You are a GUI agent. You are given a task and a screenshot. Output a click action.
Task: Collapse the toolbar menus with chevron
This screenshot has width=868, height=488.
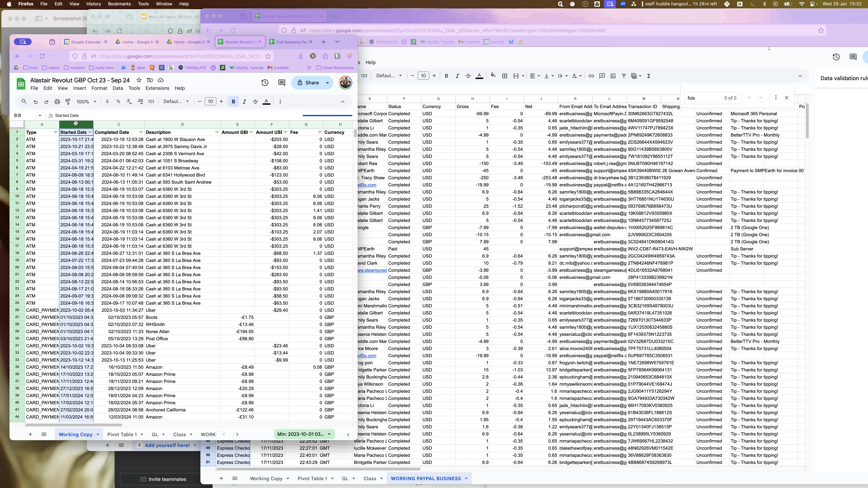(x=343, y=101)
